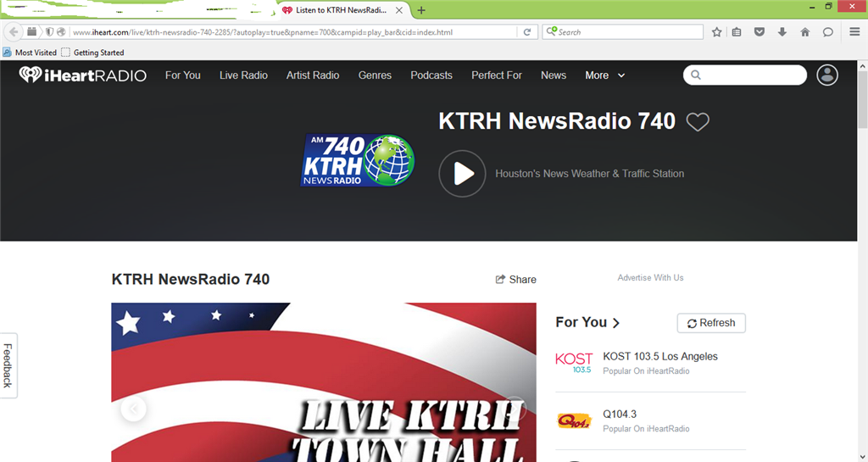Open Q104.3 station link
The image size is (868, 462).
click(620, 414)
